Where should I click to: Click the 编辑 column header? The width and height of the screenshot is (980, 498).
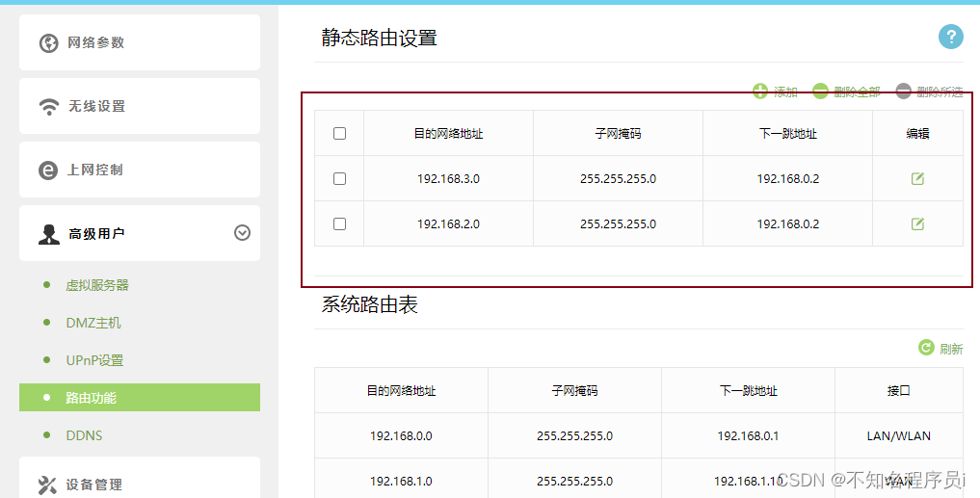tap(917, 133)
